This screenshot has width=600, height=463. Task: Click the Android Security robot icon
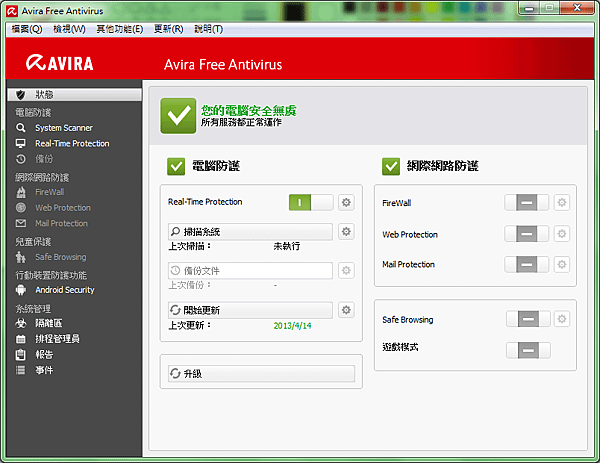click(x=21, y=290)
